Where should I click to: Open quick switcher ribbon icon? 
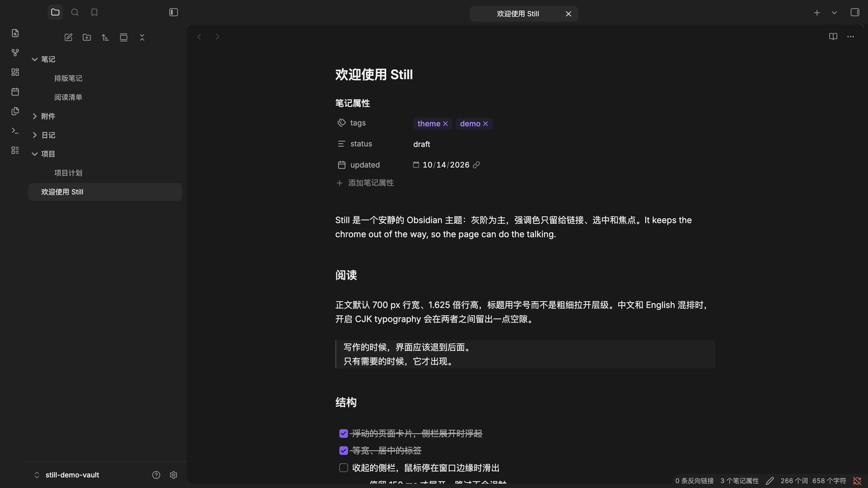(x=15, y=33)
